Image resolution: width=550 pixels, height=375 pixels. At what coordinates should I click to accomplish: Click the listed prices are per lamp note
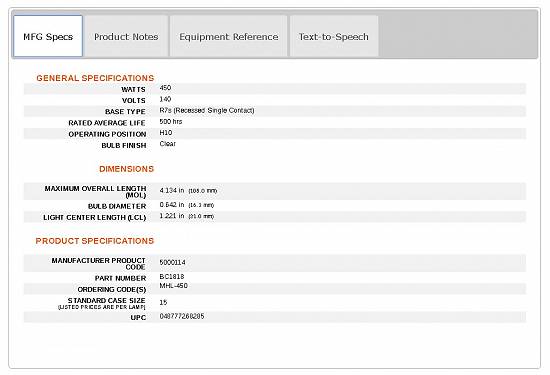click(x=102, y=307)
